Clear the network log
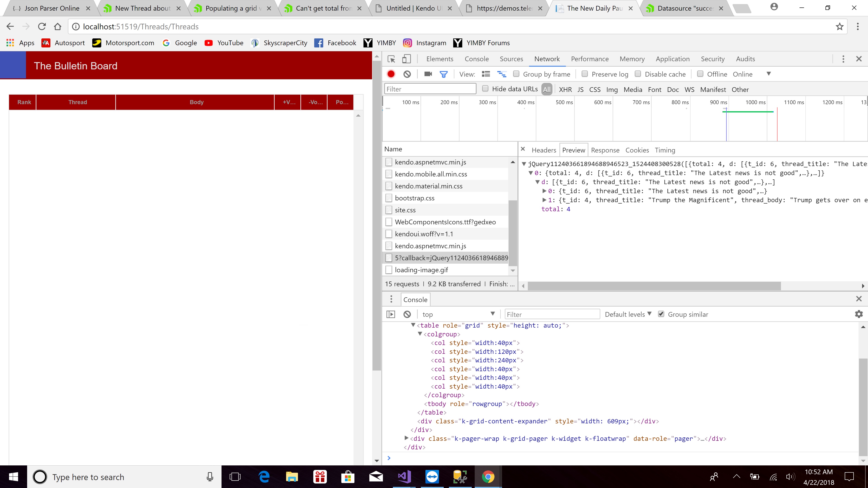 [x=407, y=74]
